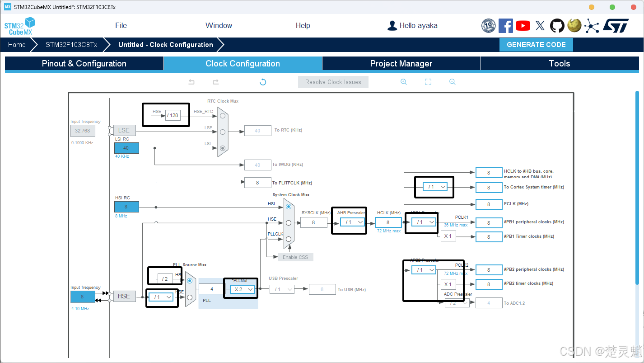644x363 pixels.
Task: Zoom out of the clock diagram
Action: 452,82
